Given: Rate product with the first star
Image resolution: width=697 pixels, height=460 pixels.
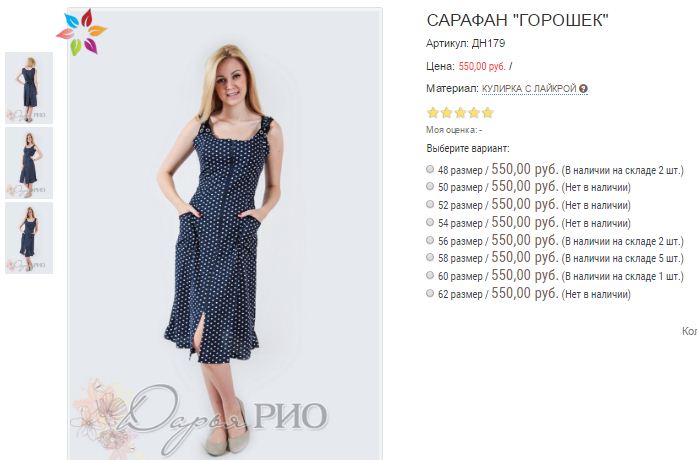Looking at the screenshot, I should click(x=433, y=112).
